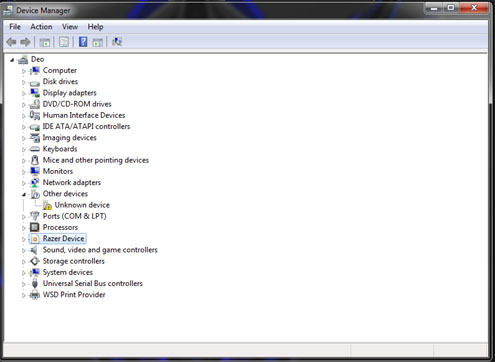Select the Computer label in tree
The width and height of the screenshot is (495, 362).
tap(60, 70)
